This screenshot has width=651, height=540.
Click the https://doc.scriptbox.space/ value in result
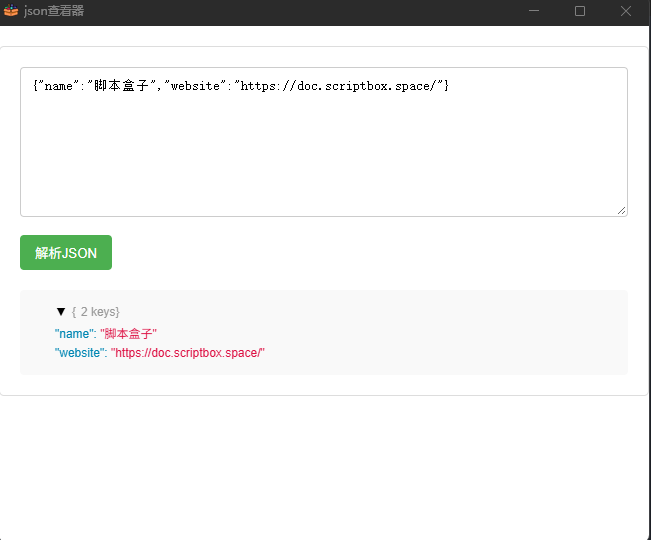(x=188, y=353)
